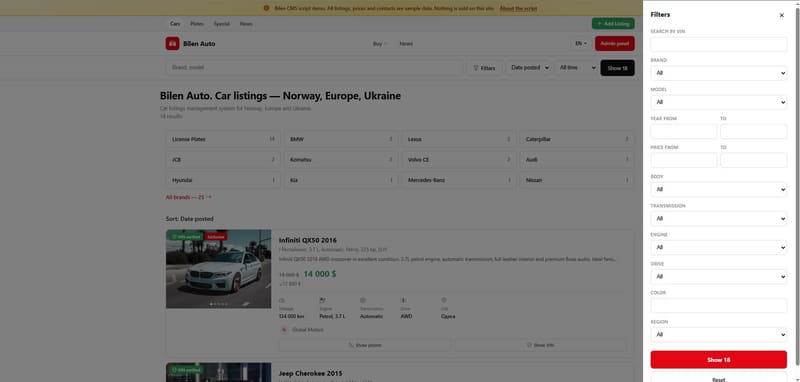
Task: Click the warning icon in the demo banner
Action: coord(266,8)
